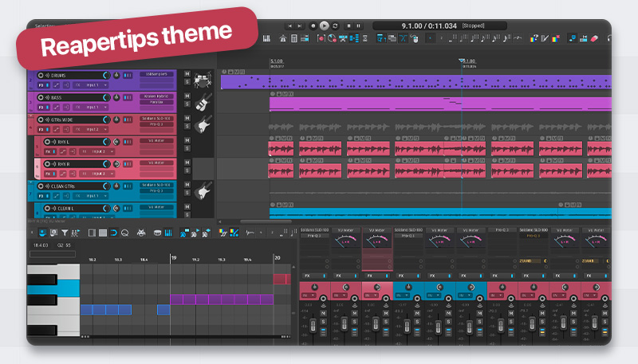This screenshot has width=638, height=364.
Task: Click the color swatch with question mark icon
Action: [534, 38]
